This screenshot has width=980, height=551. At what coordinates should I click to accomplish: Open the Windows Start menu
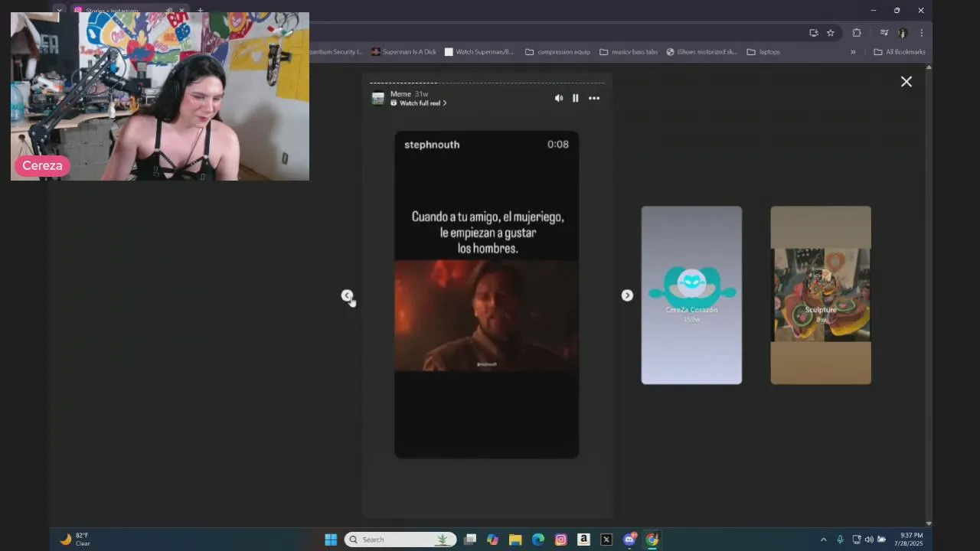[x=331, y=540]
